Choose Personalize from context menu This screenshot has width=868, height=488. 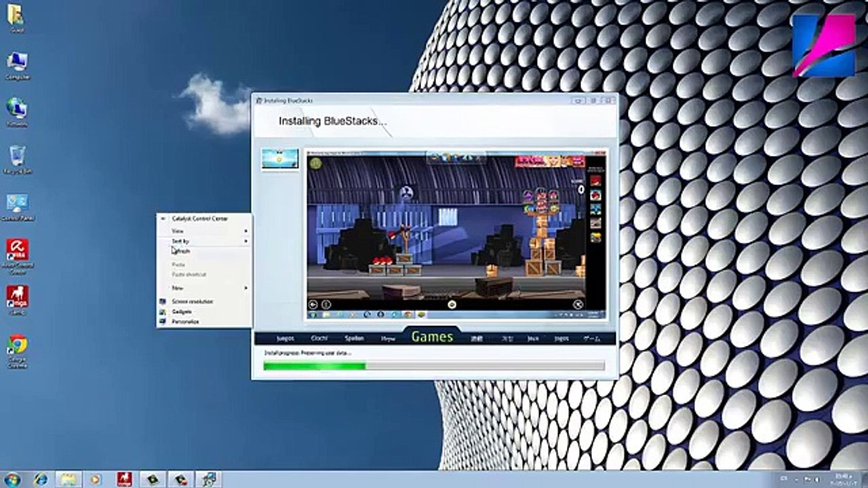[203, 322]
